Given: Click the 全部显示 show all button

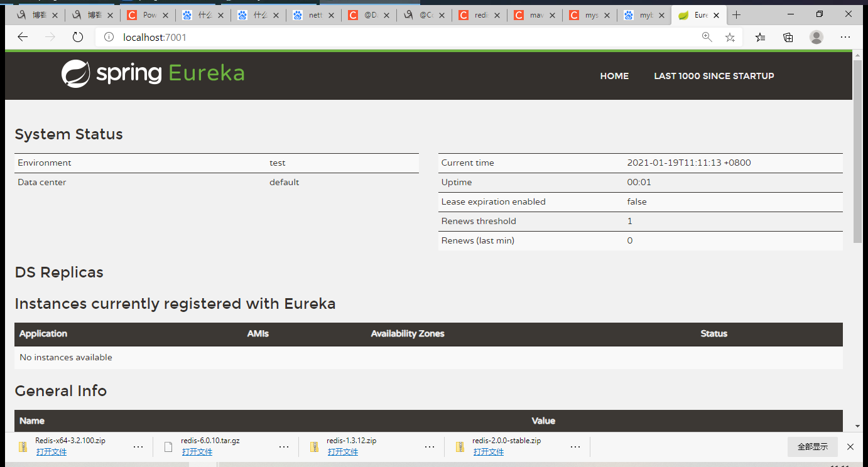Looking at the screenshot, I should [x=813, y=447].
